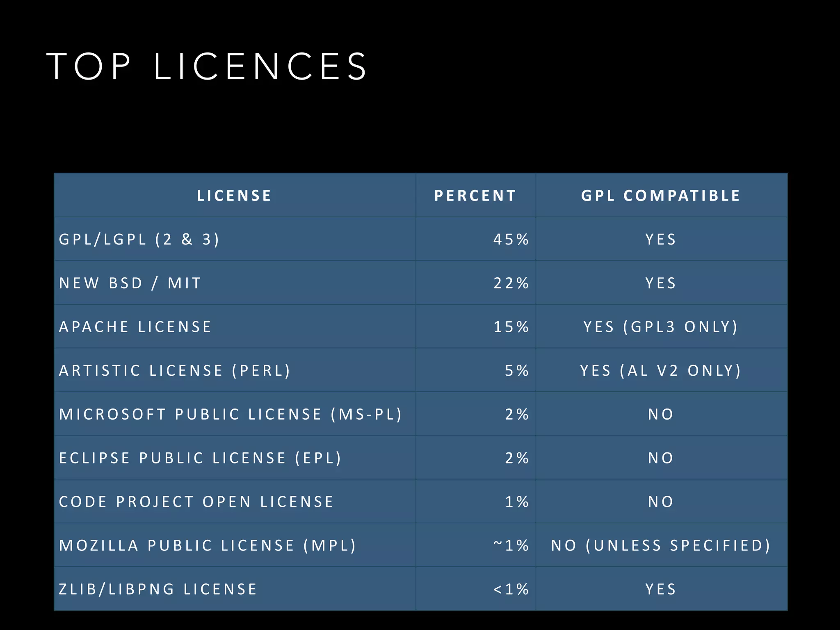Select the YES (AL V2 ONLY) cell

(x=661, y=371)
